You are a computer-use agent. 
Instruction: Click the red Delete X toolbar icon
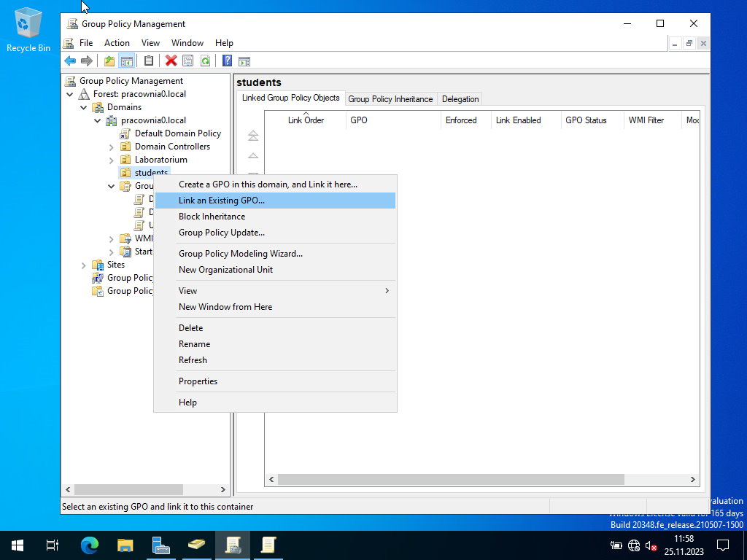pyautogui.click(x=171, y=61)
